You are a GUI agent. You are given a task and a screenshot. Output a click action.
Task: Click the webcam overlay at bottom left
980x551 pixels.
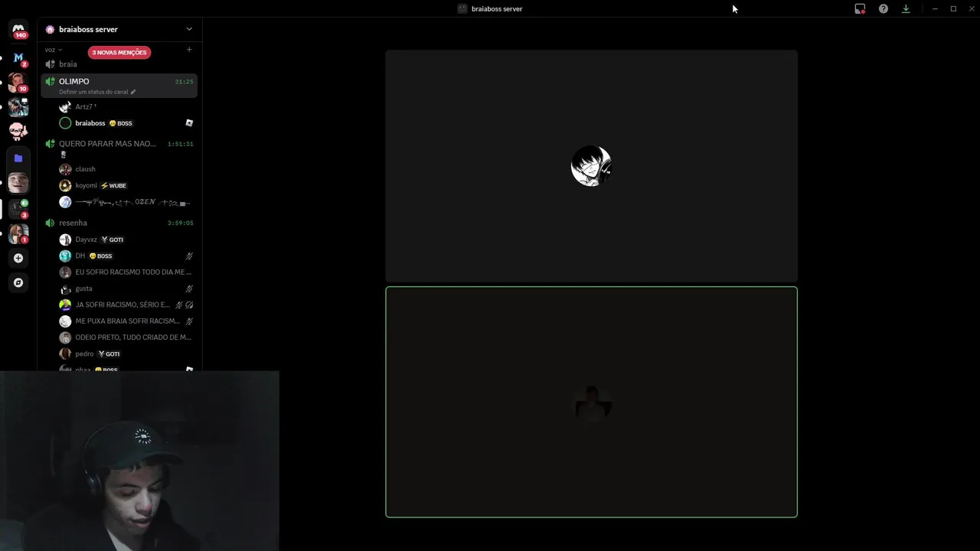coord(139,461)
